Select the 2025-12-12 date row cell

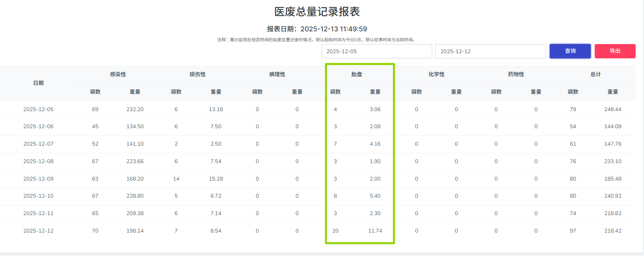(x=39, y=231)
